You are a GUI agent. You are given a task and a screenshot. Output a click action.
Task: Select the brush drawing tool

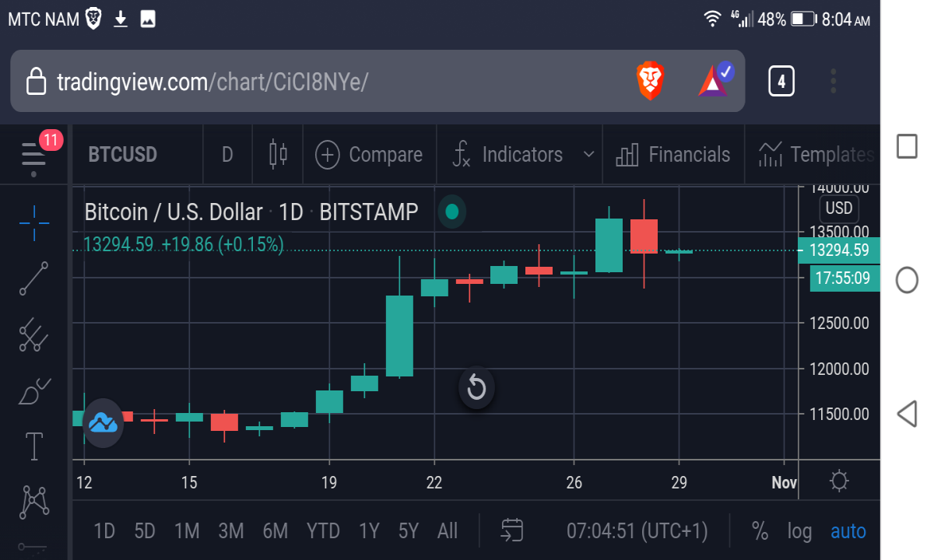[34, 390]
